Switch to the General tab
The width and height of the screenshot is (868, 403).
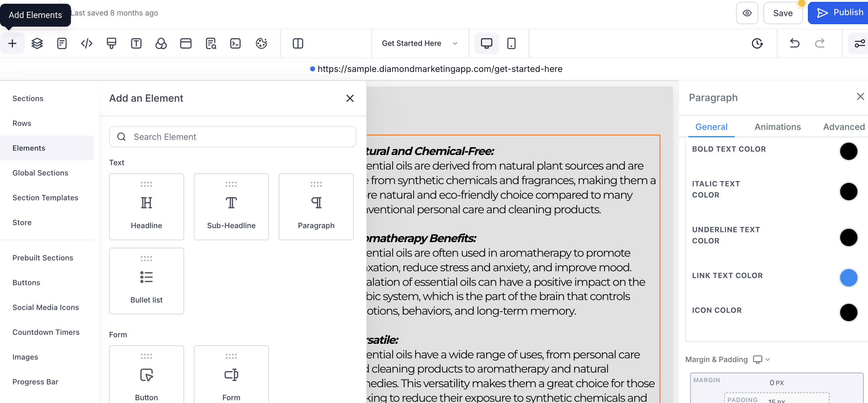coord(711,127)
